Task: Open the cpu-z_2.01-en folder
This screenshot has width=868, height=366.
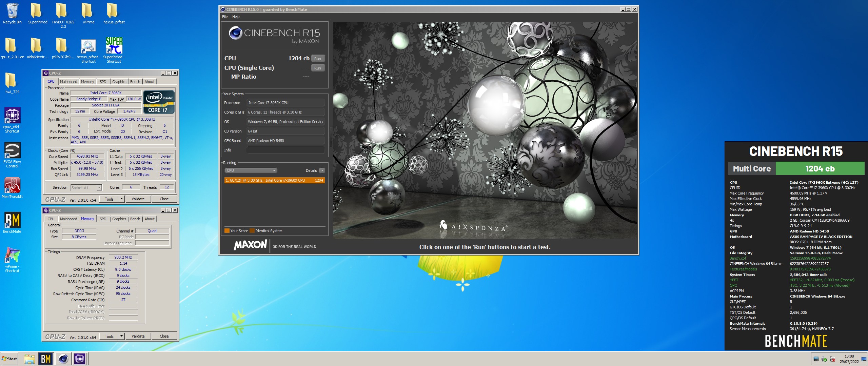Action: pos(12,48)
